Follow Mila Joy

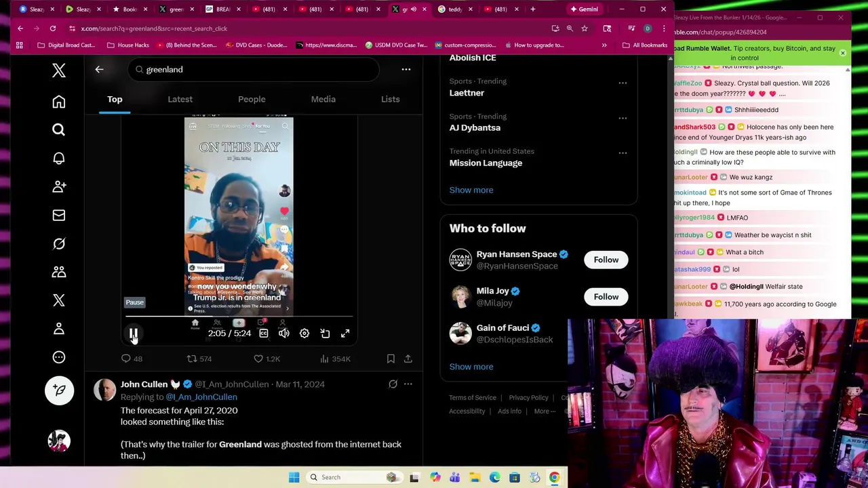click(x=606, y=296)
